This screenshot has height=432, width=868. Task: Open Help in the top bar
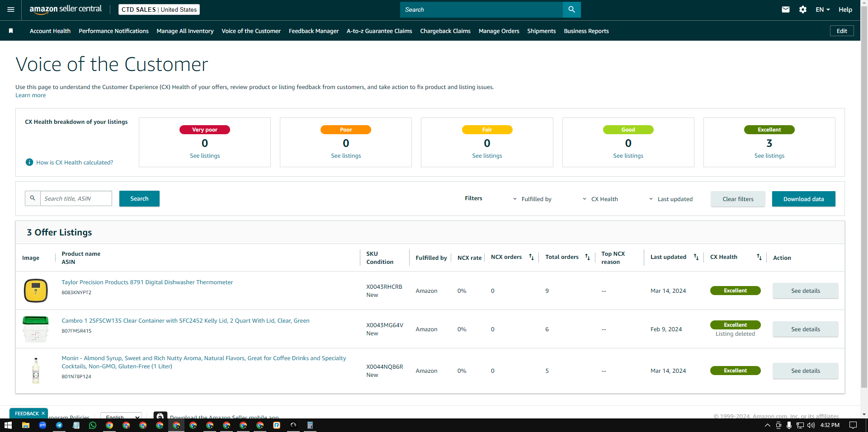coord(845,9)
